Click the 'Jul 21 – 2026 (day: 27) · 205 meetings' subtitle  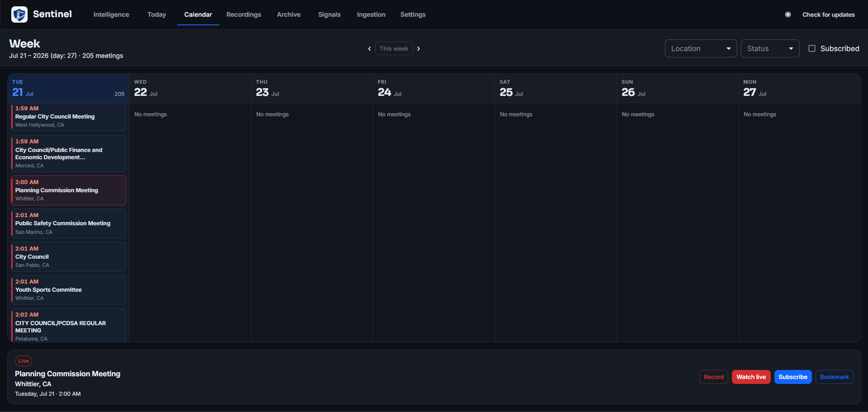tap(66, 56)
